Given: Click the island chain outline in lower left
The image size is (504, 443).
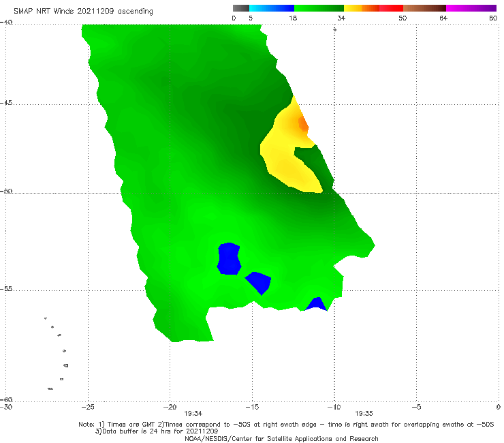Looking at the screenshot, I should [57, 354].
